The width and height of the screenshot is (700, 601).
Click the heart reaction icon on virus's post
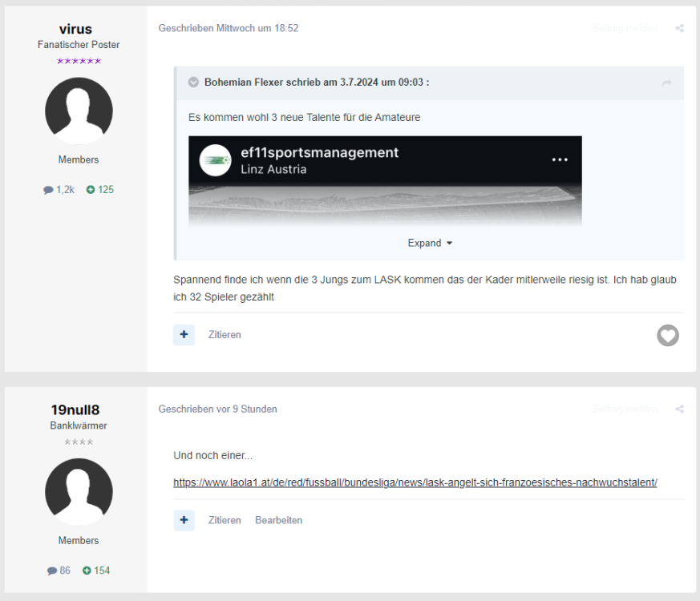tap(667, 336)
